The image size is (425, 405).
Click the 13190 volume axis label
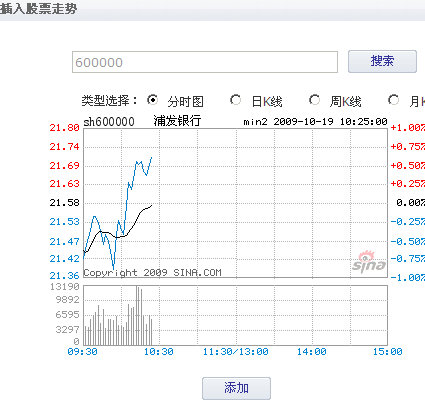coord(65,287)
